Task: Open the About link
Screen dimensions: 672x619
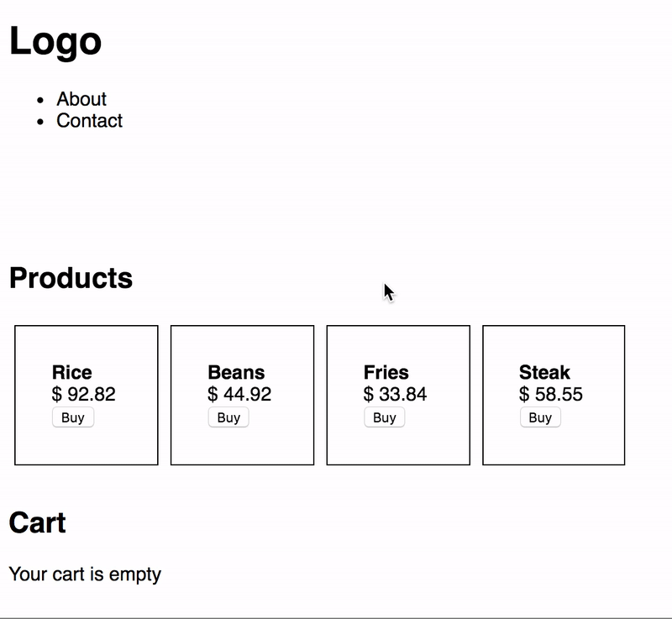Action: point(81,99)
